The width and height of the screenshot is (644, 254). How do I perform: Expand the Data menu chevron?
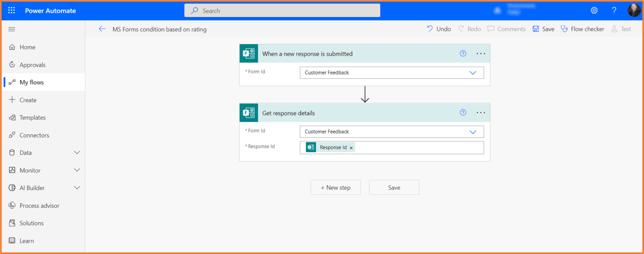[77, 153]
